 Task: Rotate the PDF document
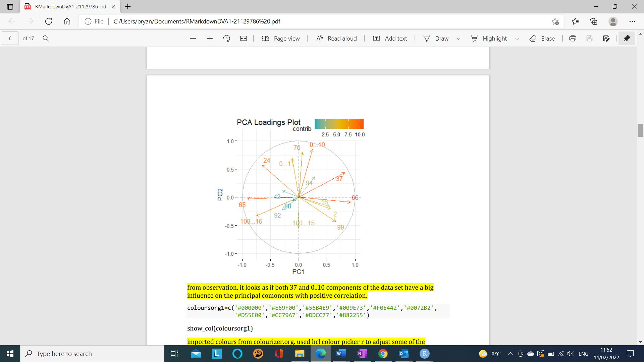pos(226,38)
